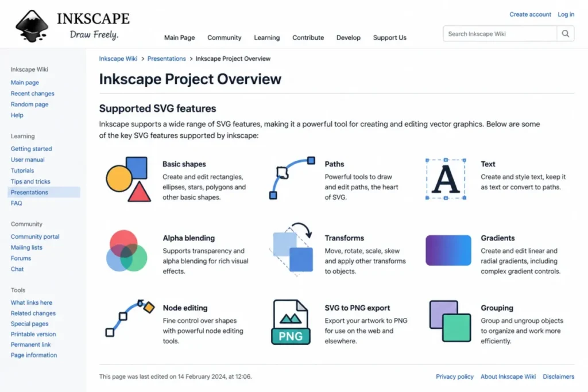Click the SVG to PNG export heading

tap(357, 308)
